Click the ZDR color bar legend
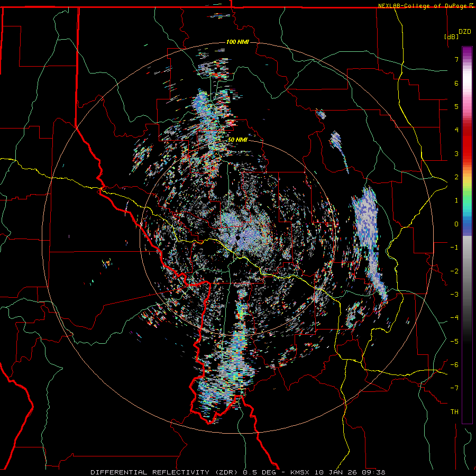 467,235
